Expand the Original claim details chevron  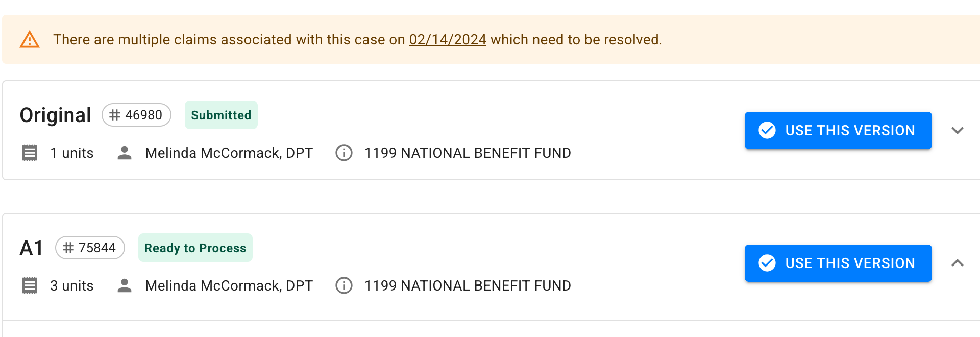coord(958,130)
